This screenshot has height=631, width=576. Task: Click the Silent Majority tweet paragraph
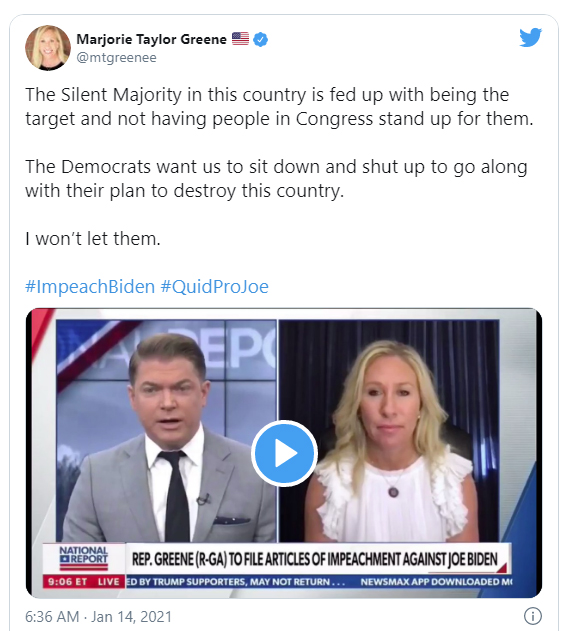[x=279, y=107]
